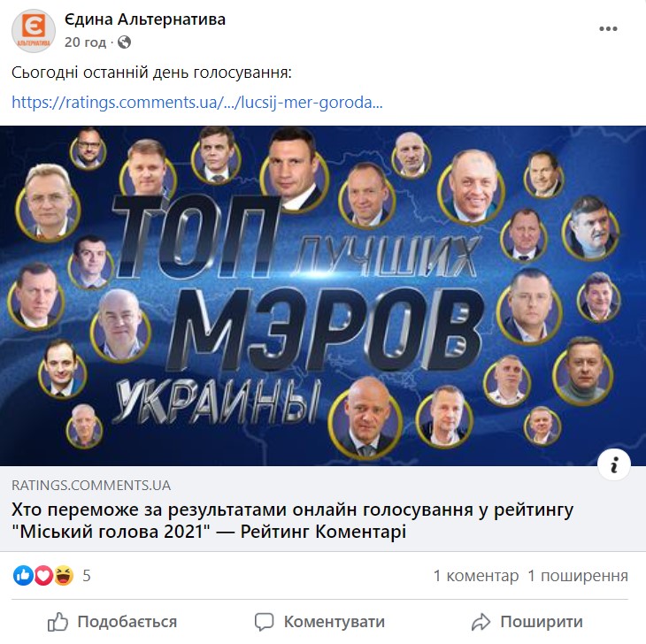646x644 pixels.
Task: Click the public globe privacy icon
Action: [x=124, y=42]
